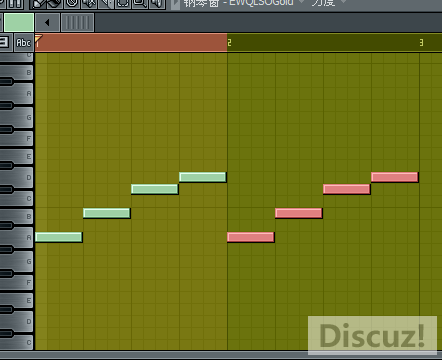Select the pencil draw tool
Viewport: 442px width, 360px height.
tap(38, 4)
